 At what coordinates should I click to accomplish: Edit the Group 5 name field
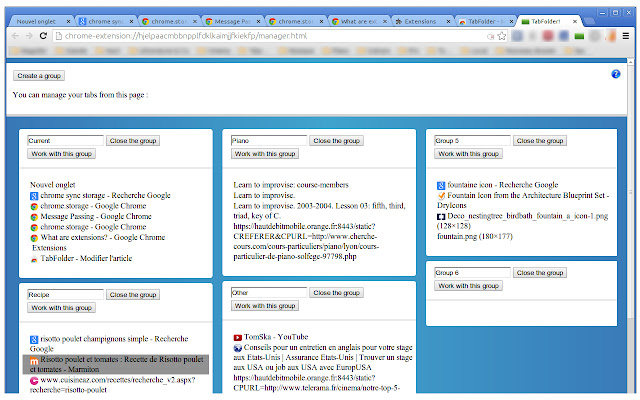click(x=472, y=140)
